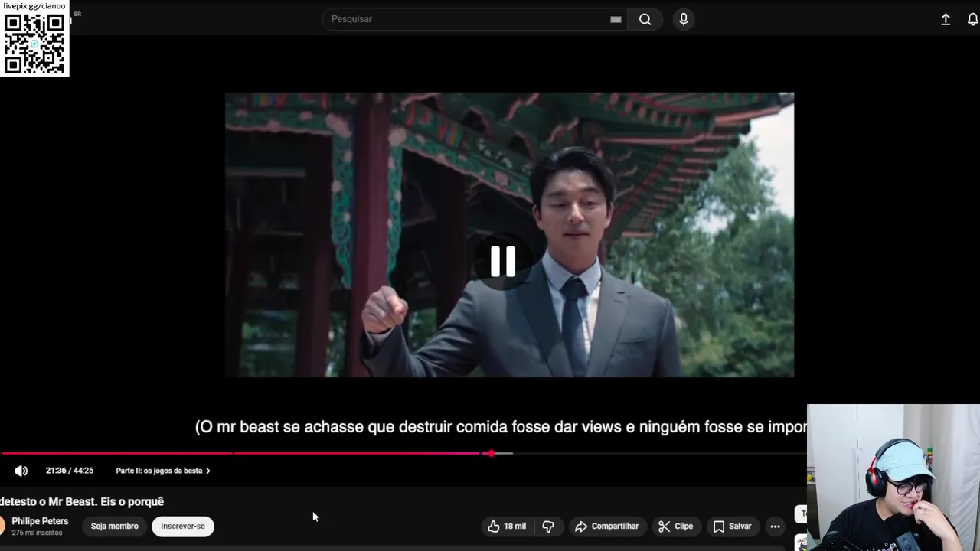Click the 'Clipe' scissors button
This screenshot has width=980, height=551.
(x=676, y=526)
